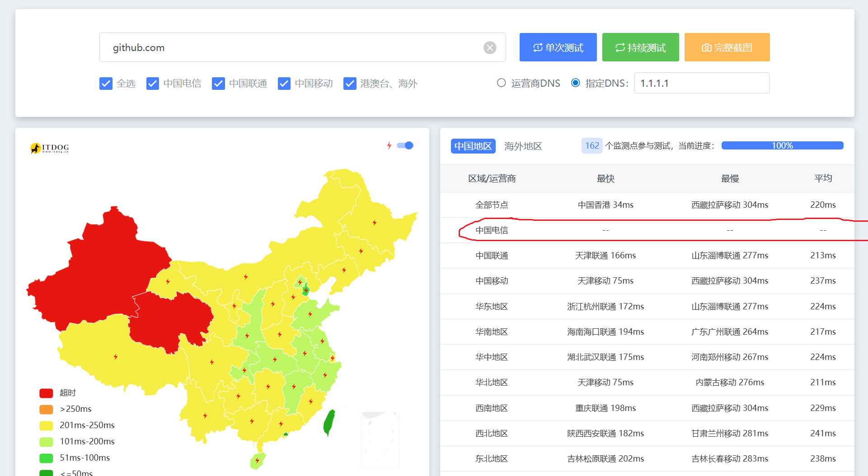This screenshot has width=868, height=476.
Task: Click the ITDOG logo
Action: [x=50, y=148]
